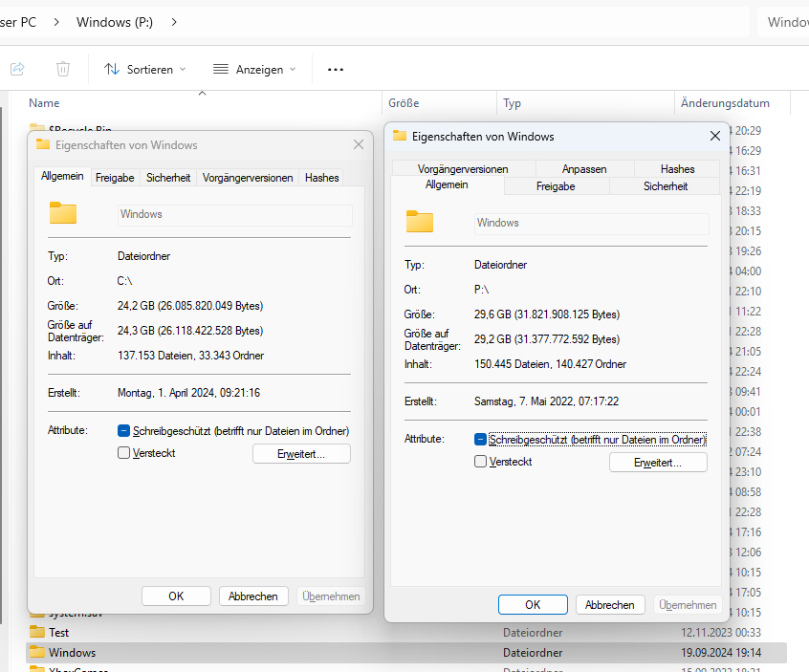Click breadcrumb chevron after Windows (P:)
This screenshot has width=809, height=672.
[174, 22]
